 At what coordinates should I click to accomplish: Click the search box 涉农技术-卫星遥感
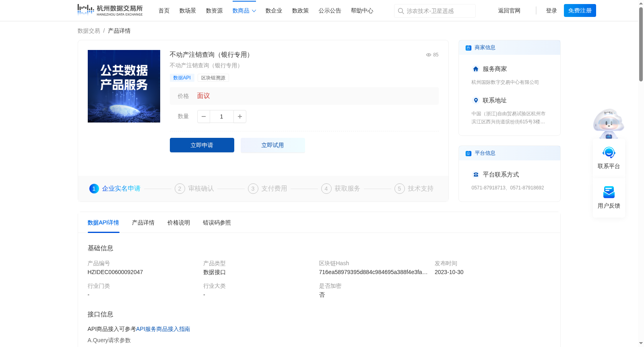[x=435, y=11]
